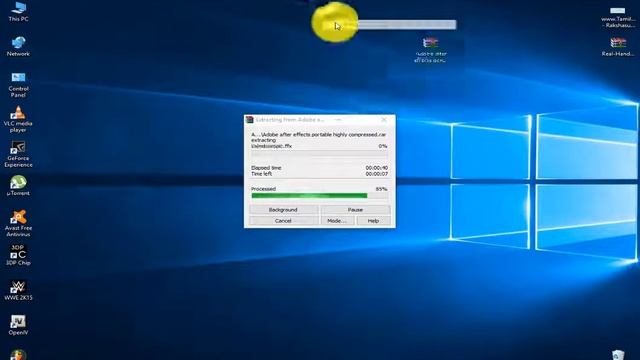The width and height of the screenshot is (640, 360).
Task: Launch GeForce Experience shortcut
Action: tap(18, 154)
